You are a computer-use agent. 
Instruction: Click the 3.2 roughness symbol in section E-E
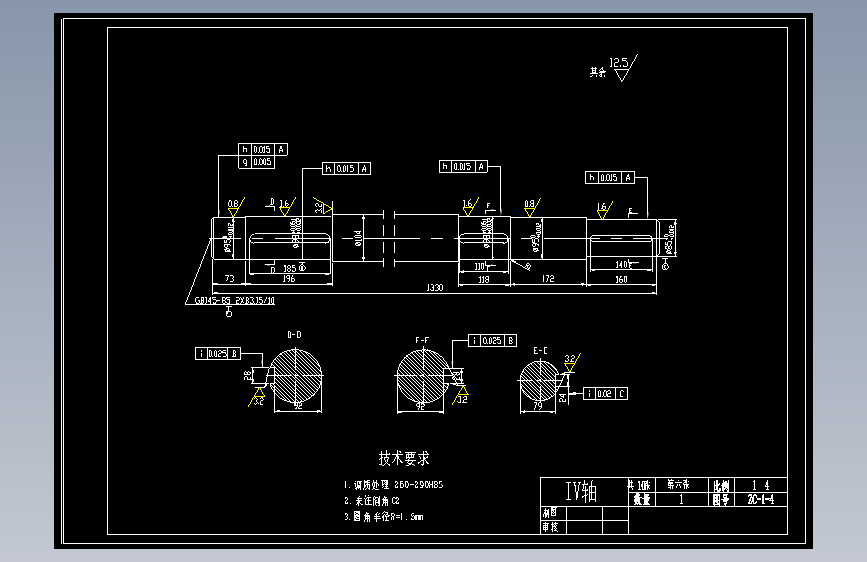pyautogui.click(x=571, y=362)
